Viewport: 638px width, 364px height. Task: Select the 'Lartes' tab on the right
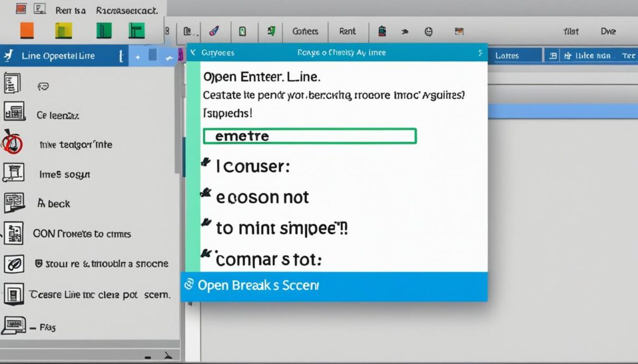pyautogui.click(x=507, y=55)
